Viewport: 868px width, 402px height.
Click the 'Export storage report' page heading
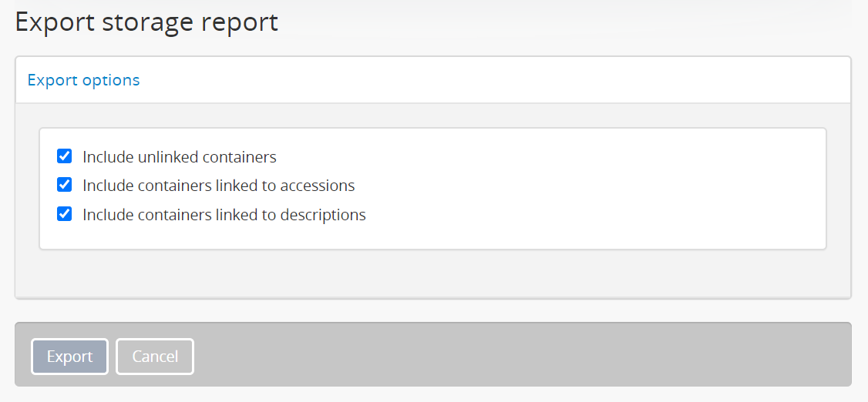point(146,22)
